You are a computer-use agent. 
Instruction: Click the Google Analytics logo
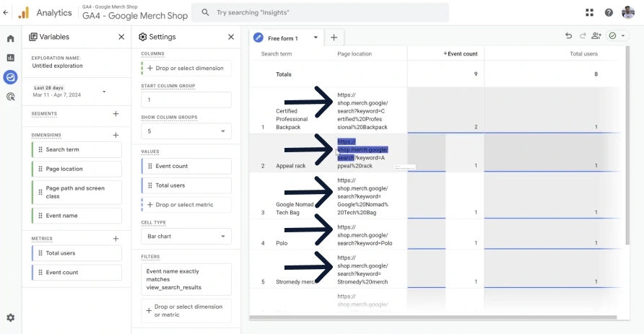click(x=24, y=13)
